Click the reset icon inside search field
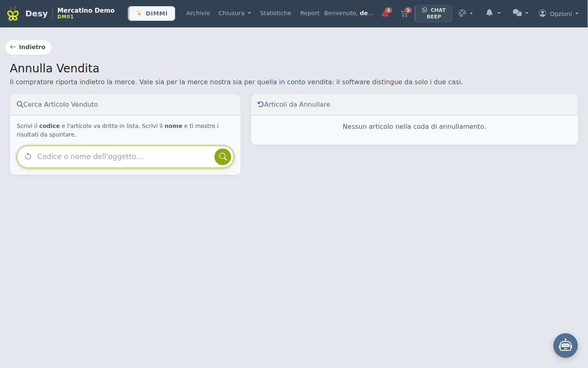 tap(28, 157)
